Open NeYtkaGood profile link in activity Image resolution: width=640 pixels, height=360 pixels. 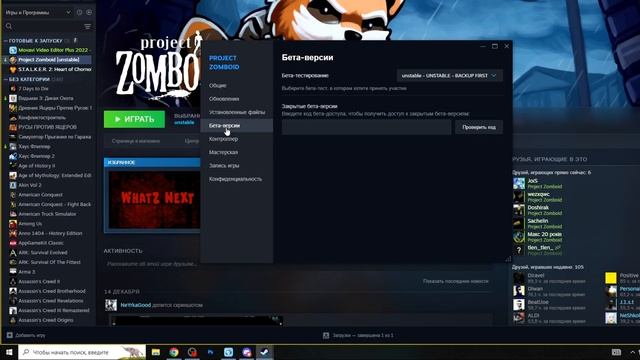(x=136, y=305)
